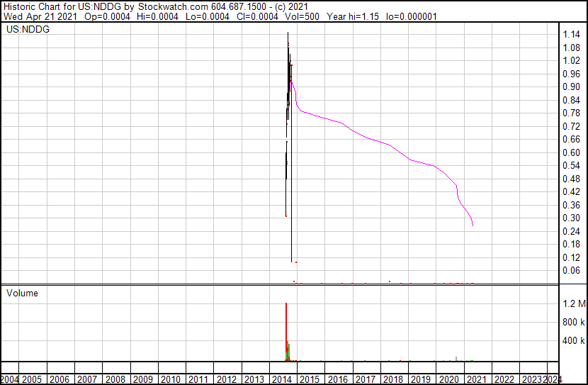Click the 0.36 price axis label
Screen dimensions: 588x385
click(572, 205)
